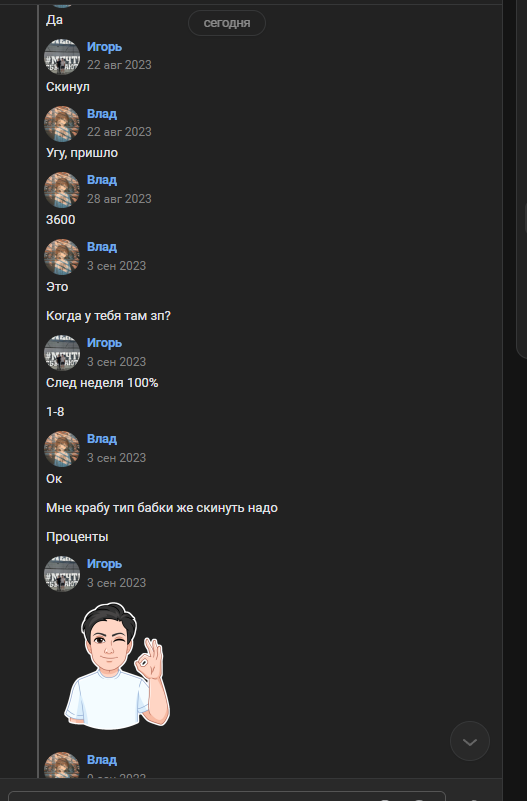Click Игорь's name above 'След неделя 100%'
The image size is (527, 801).
pyautogui.click(x=104, y=343)
